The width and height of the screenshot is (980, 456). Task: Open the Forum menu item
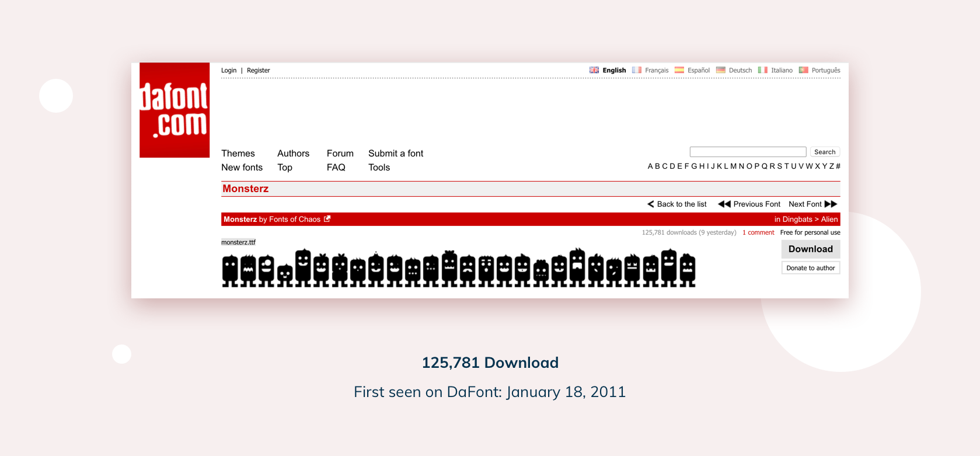point(340,153)
